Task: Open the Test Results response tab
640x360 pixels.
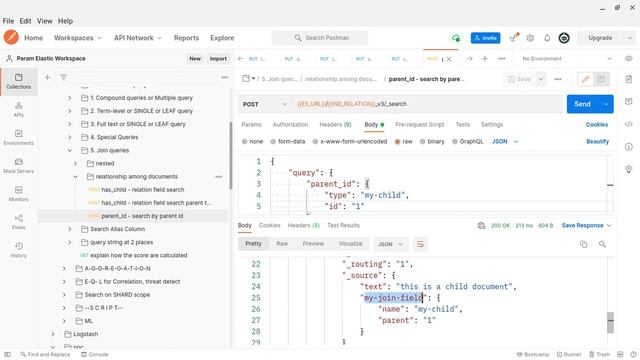Action: coord(343,225)
